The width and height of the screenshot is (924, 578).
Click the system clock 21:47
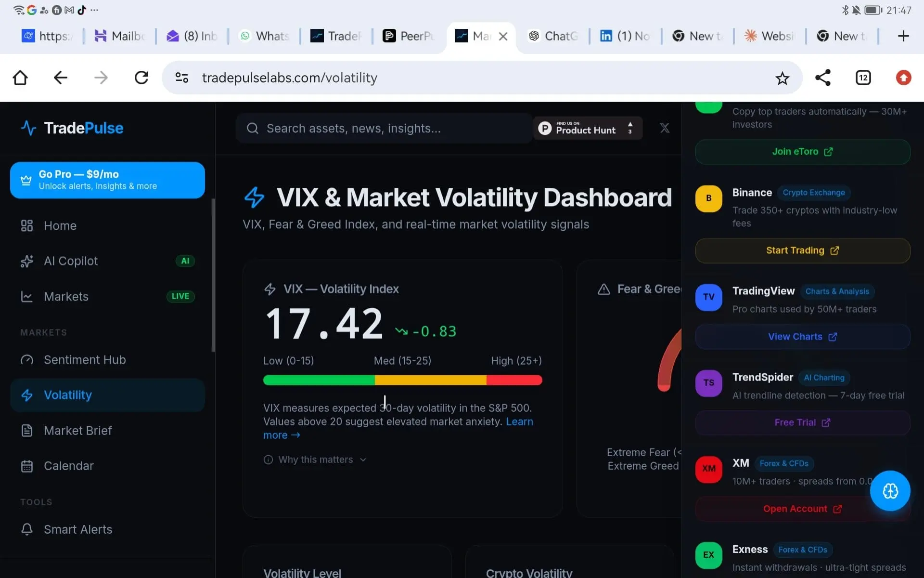898,10
